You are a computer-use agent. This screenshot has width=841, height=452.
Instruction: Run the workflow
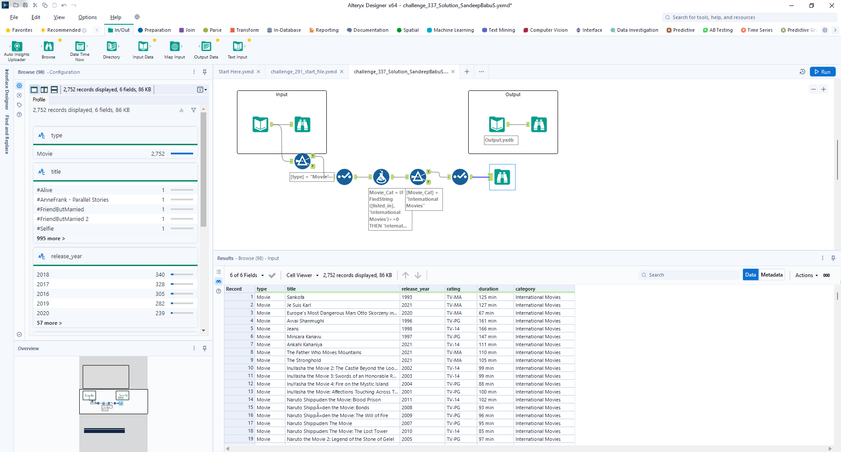tap(822, 72)
